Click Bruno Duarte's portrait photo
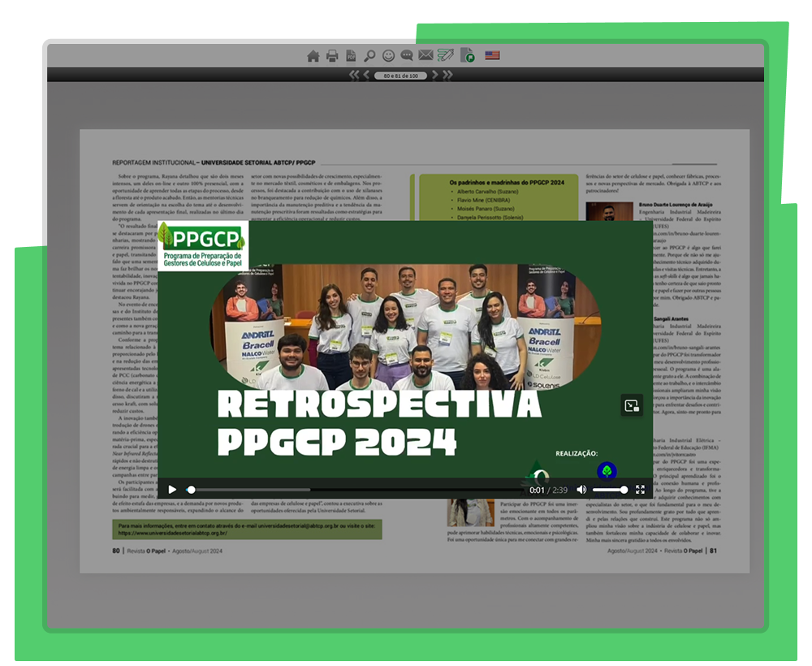 coord(610,211)
